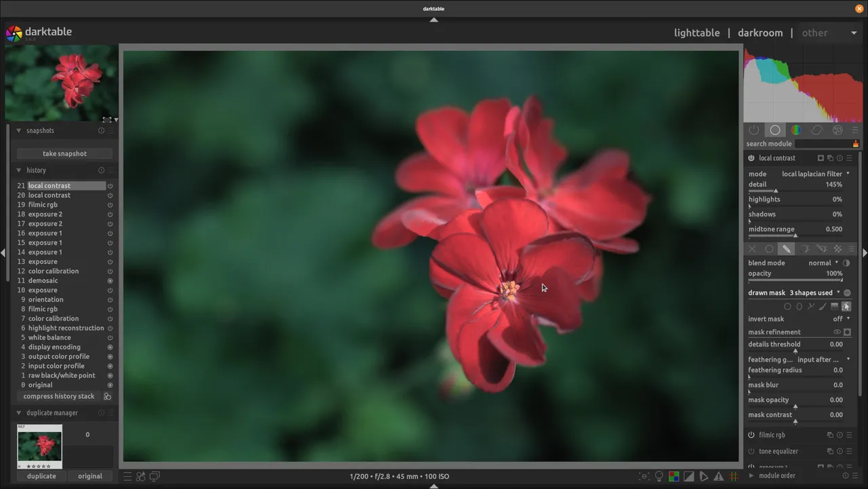Toggle softproofing icon
The width and height of the screenshot is (868, 489).
pos(703,477)
